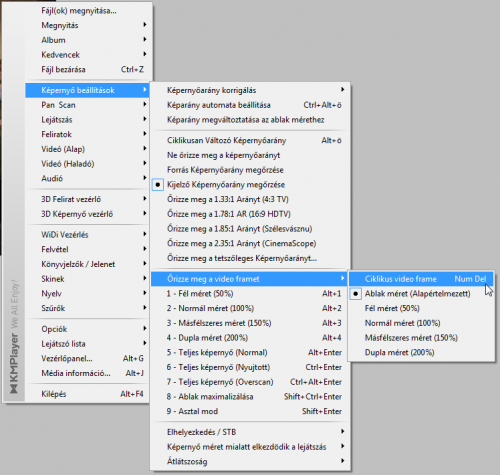Open Őrizze meg a tetszőleges Képernyőarányt...
Viewport: 500px width, 475px height.
click(250, 258)
